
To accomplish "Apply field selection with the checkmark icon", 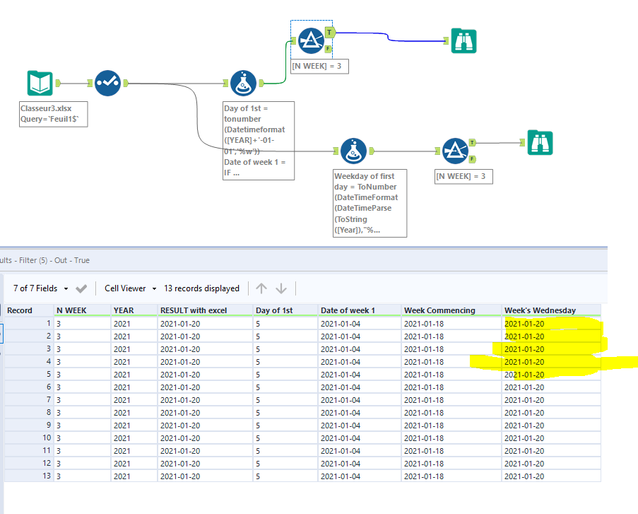I will (x=81, y=288).
